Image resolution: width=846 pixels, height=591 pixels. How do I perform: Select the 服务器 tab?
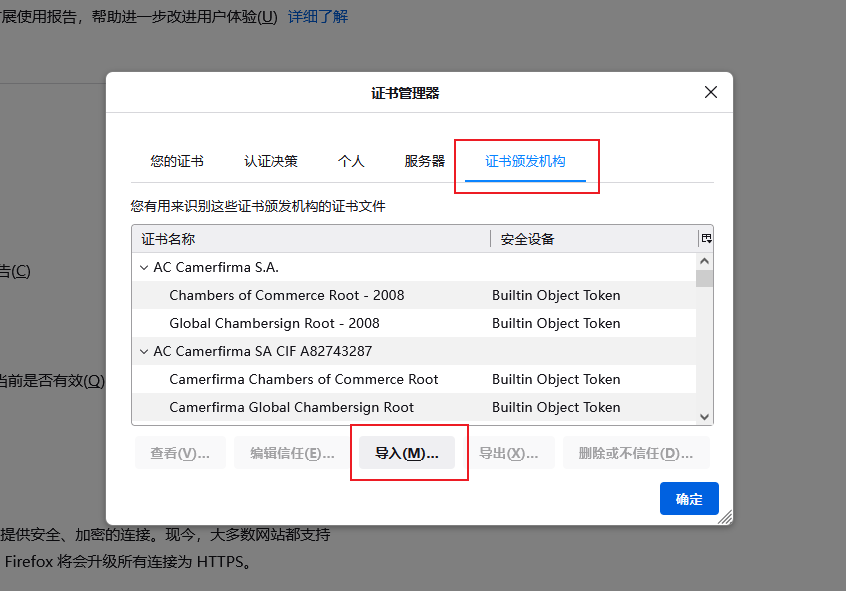424,161
